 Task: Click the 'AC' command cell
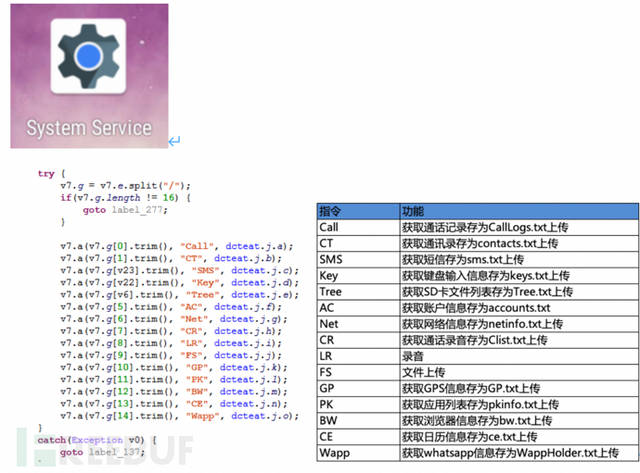click(x=358, y=308)
